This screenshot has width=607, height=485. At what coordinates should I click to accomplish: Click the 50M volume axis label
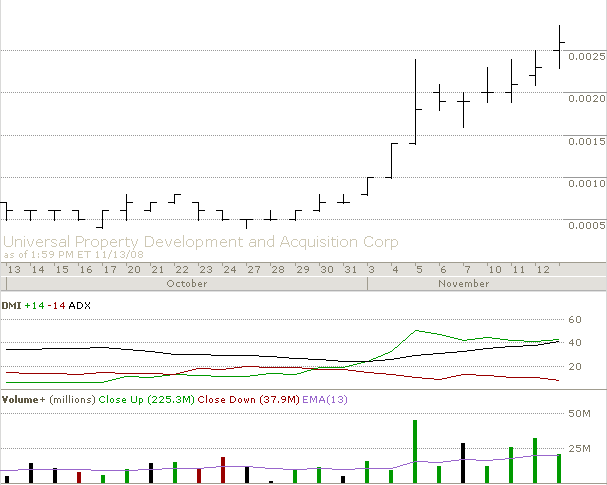coord(580,413)
